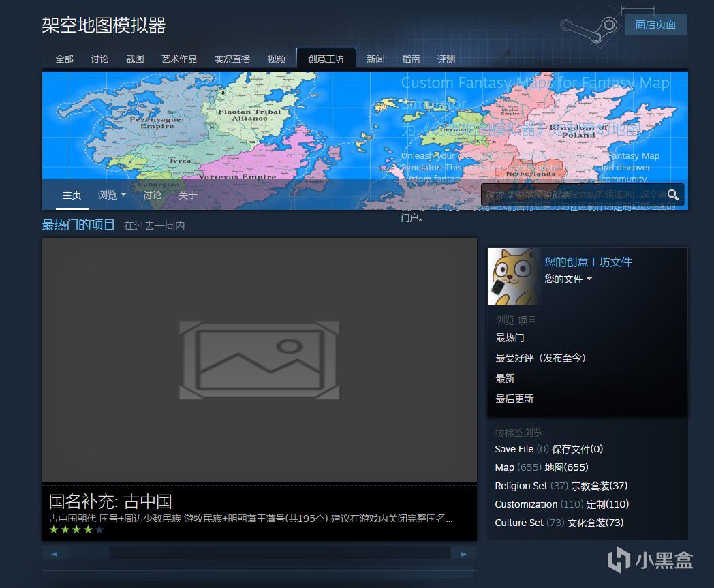
Task: Switch to the 讨论 tab in top navigation
Action: [99, 59]
